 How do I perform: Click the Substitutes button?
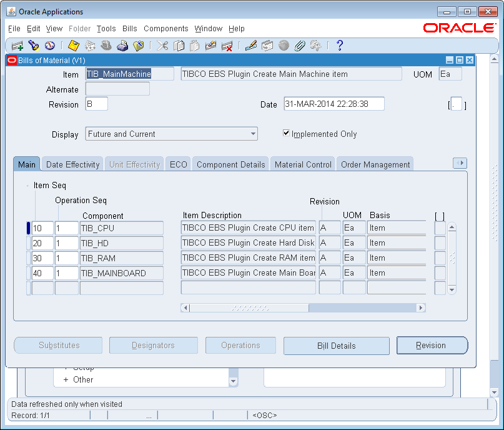[x=58, y=346]
